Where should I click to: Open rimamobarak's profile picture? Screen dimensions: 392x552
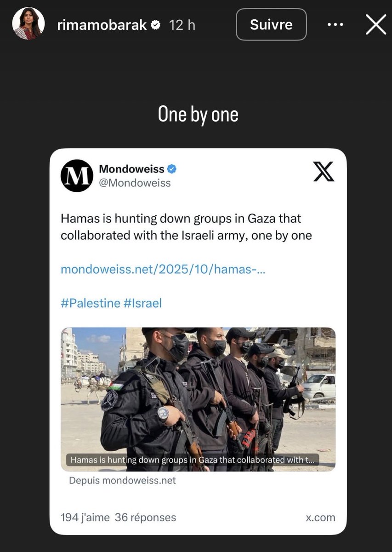pyautogui.click(x=28, y=23)
